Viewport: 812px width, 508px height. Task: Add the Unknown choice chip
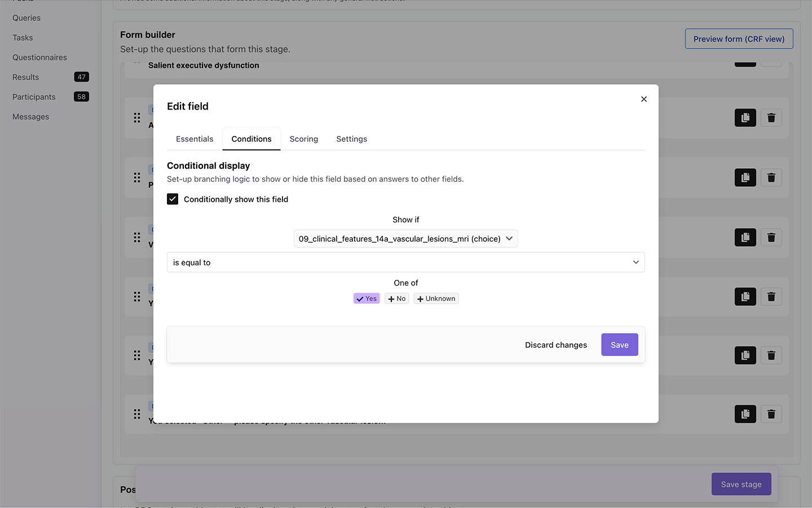[x=436, y=299]
